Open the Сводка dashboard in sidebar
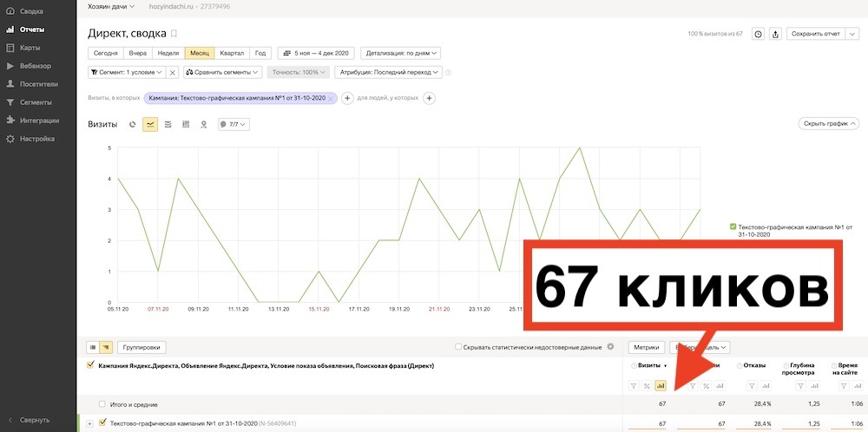 tap(24, 11)
